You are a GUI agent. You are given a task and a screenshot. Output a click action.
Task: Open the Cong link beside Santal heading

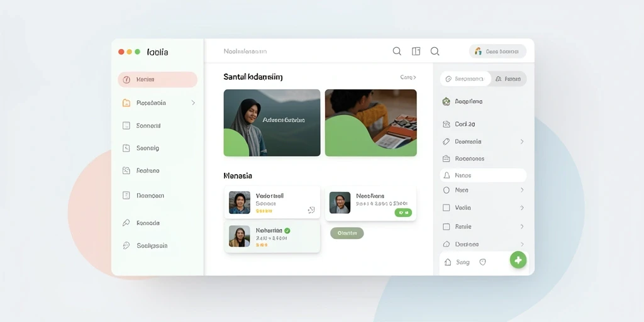(x=408, y=77)
